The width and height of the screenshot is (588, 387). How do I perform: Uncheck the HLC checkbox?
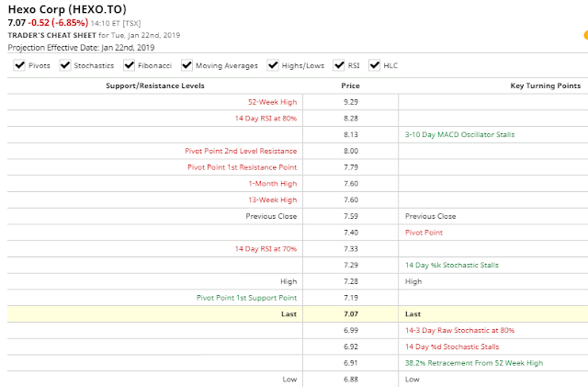(x=374, y=65)
